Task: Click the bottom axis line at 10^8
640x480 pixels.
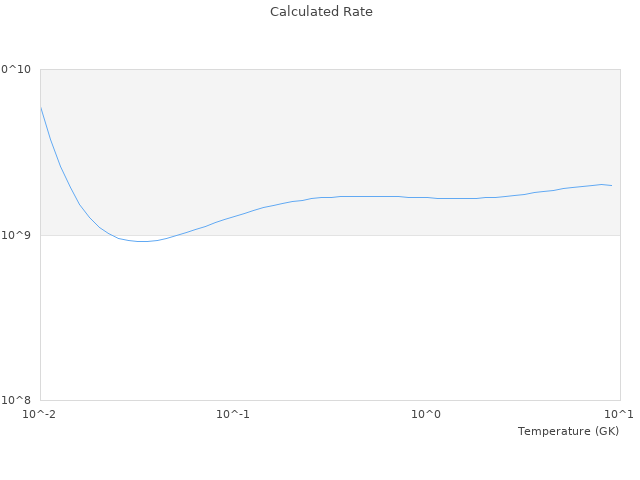Action: [x=330, y=400]
